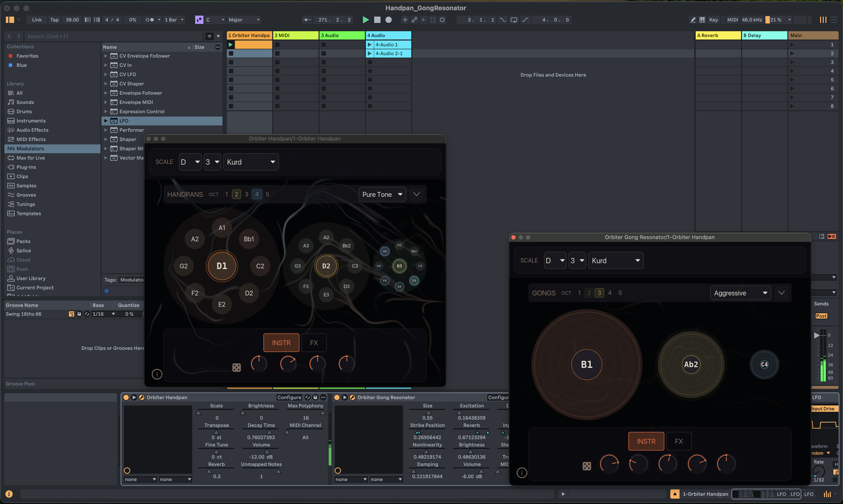The image size is (843, 504).
Task: Launch scene 3 from Main track
Action: (792, 62)
